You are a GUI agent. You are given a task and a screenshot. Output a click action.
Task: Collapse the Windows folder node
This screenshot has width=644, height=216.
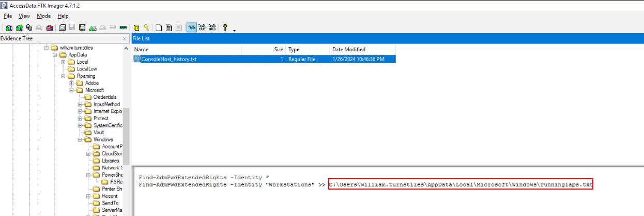point(80,139)
